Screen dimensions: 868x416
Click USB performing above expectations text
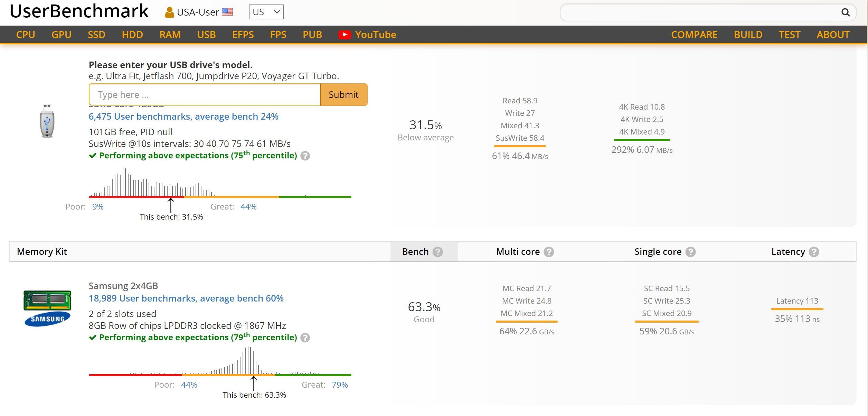(x=198, y=156)
